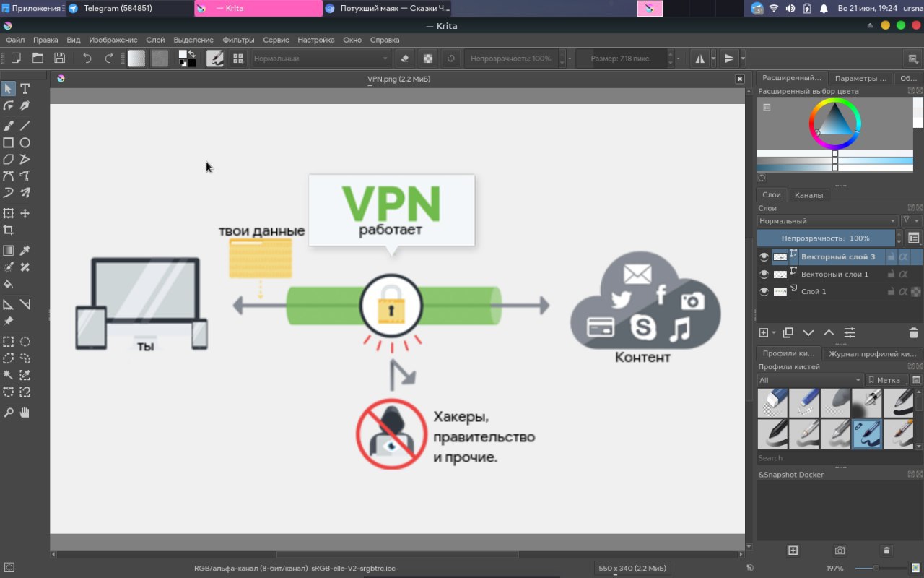Open the Файл menu

(14, 40)
